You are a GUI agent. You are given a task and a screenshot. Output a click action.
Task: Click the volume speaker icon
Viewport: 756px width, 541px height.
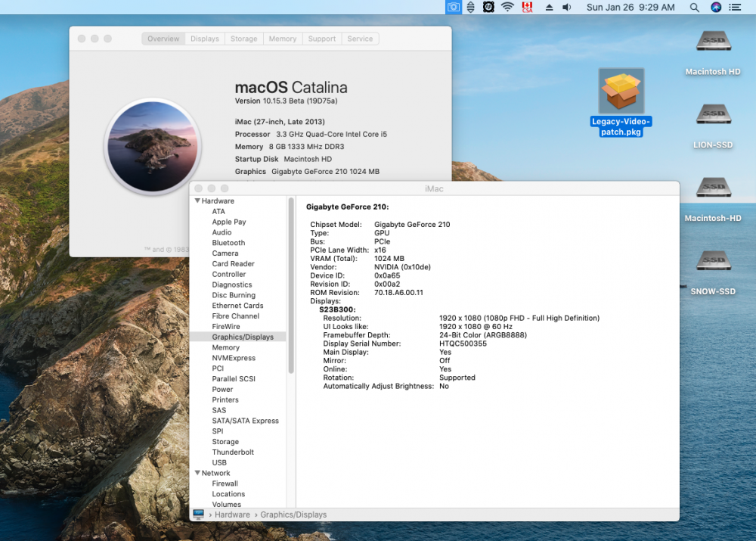tap(567, 8)
